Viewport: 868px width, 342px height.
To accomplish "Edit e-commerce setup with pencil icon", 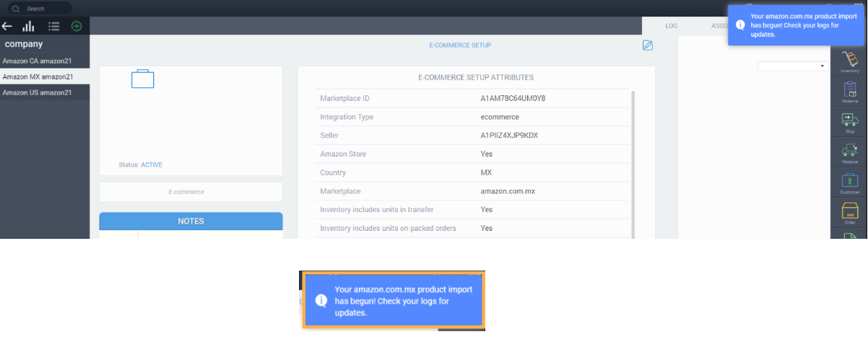I will (x=648, y=45).
